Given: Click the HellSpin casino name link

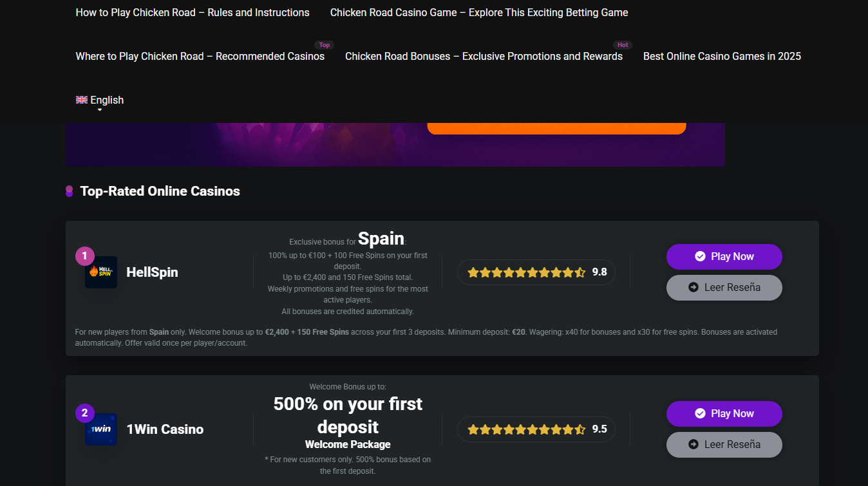Looking at the screenshot, I should click(x=152, y=272).
